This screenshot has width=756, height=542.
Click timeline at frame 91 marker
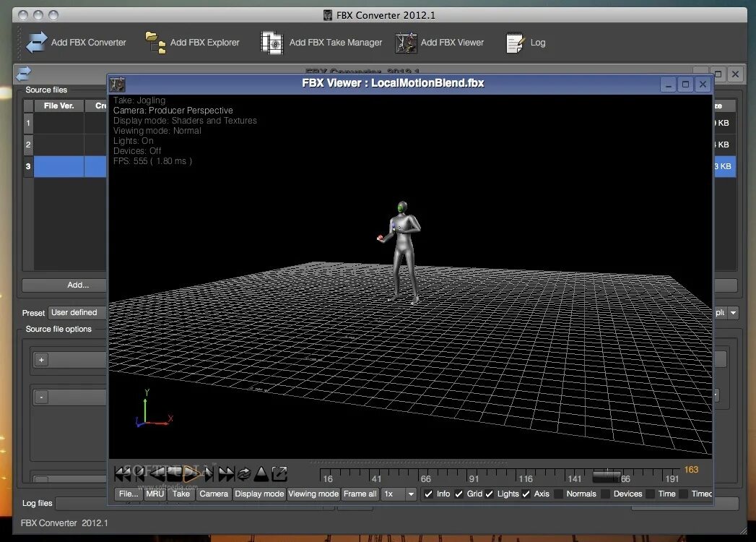(474, 479)
